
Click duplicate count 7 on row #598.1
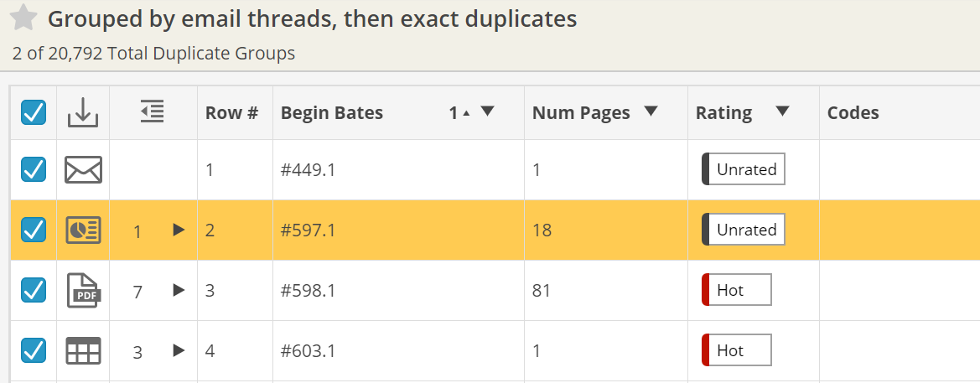coord(137,292)
